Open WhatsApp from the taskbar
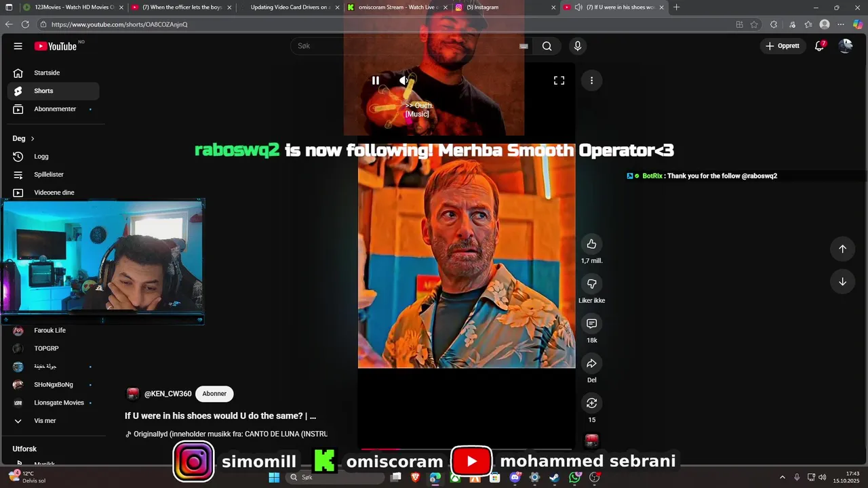The height and width of the screenshot is (488, 868). [575, 477]
